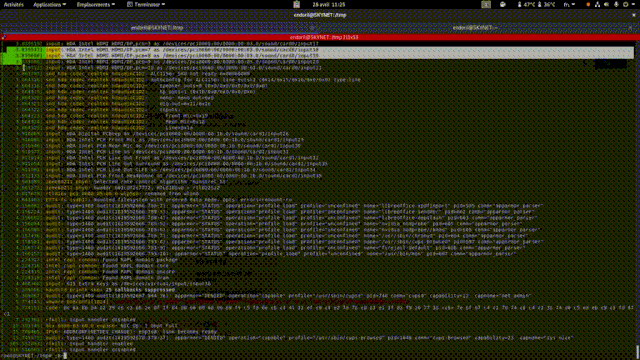The height and width of the screenshot is (360, 640).
Task: Click the line "Found RAPL domain package"
Action: pos(140,260)
